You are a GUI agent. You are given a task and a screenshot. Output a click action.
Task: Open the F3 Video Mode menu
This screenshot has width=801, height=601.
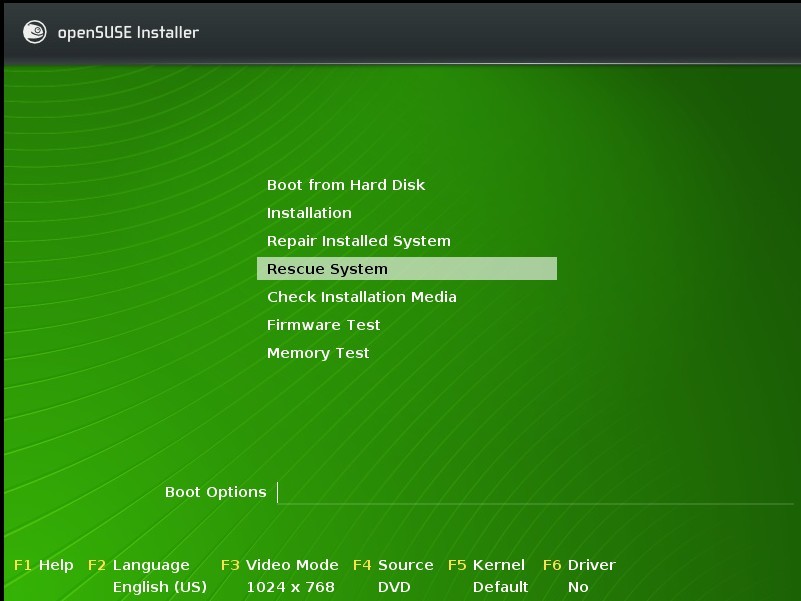pos(279,565)
